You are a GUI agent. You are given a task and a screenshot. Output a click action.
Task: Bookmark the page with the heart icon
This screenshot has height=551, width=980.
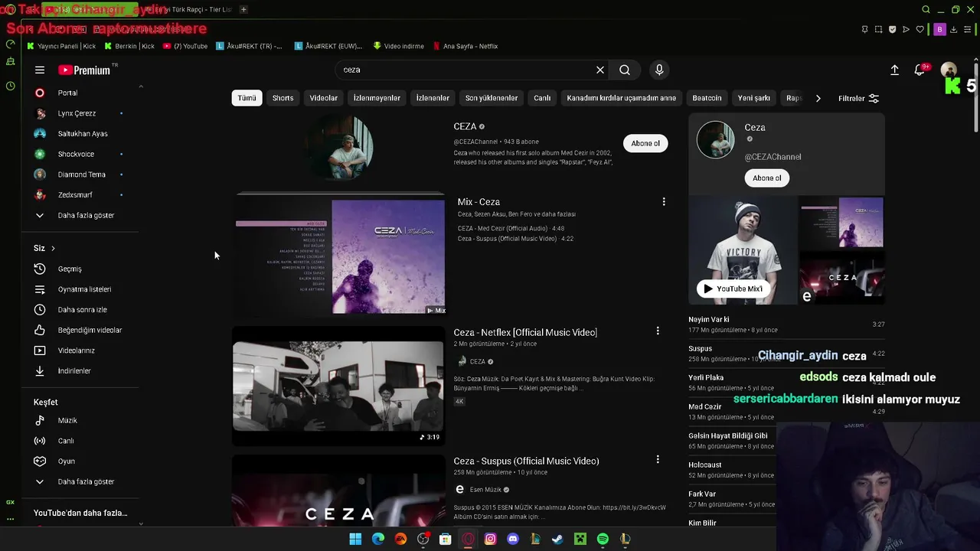(920, 29)
